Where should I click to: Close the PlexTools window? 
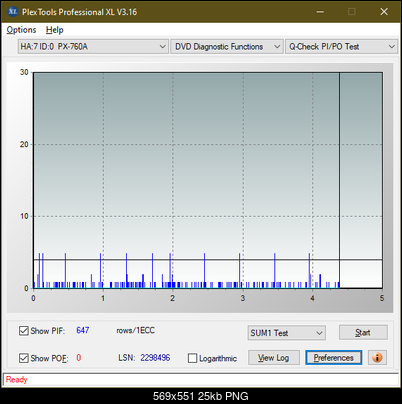384,12
